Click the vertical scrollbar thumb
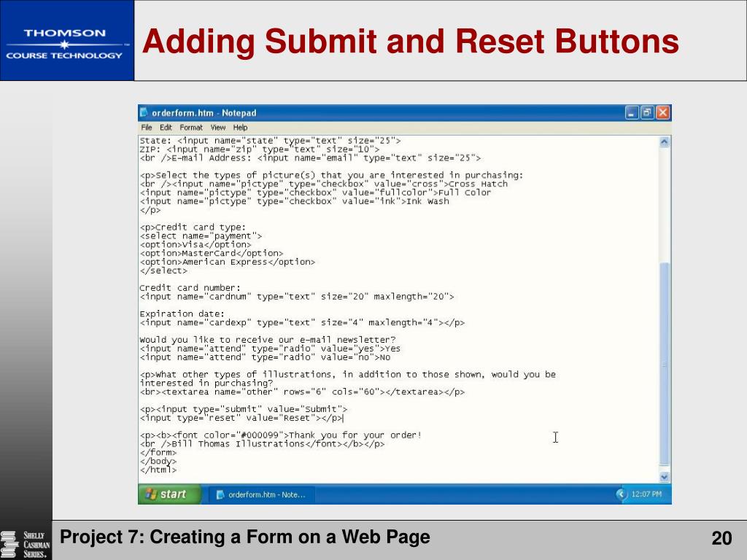The width and height of the screenshot is (747, 560). coord(665,365)
